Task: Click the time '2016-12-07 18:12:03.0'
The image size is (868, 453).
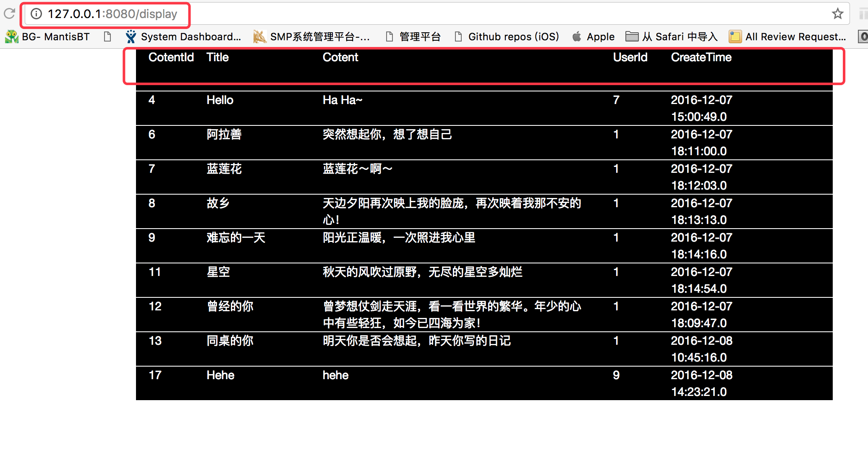Action: (x=701, y=177)
